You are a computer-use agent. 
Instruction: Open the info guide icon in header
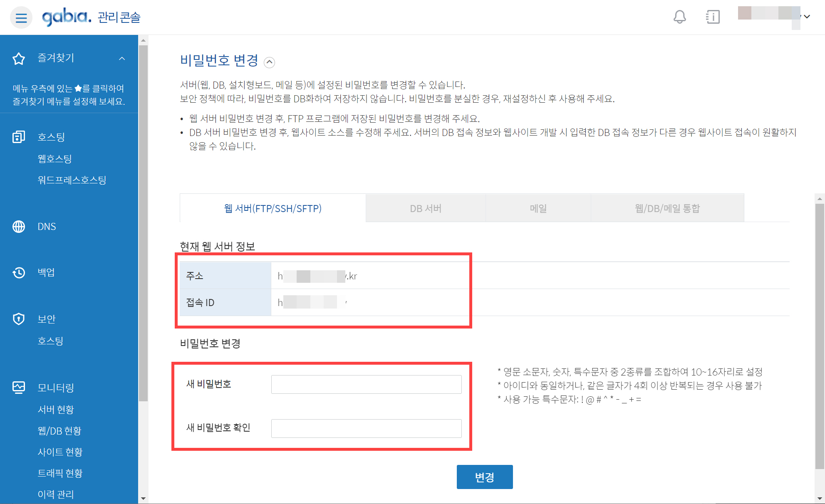[713, 17]
